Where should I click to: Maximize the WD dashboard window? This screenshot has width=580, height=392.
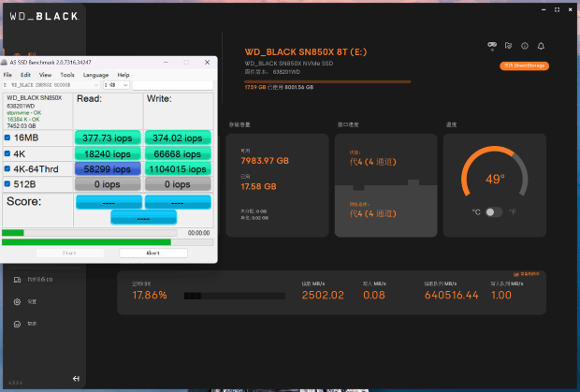[557, 9]
